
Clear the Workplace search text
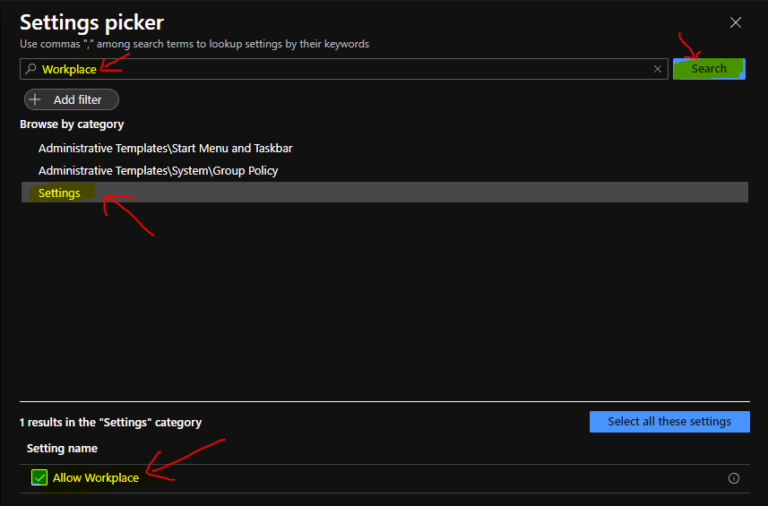click(x=657, y=69)
